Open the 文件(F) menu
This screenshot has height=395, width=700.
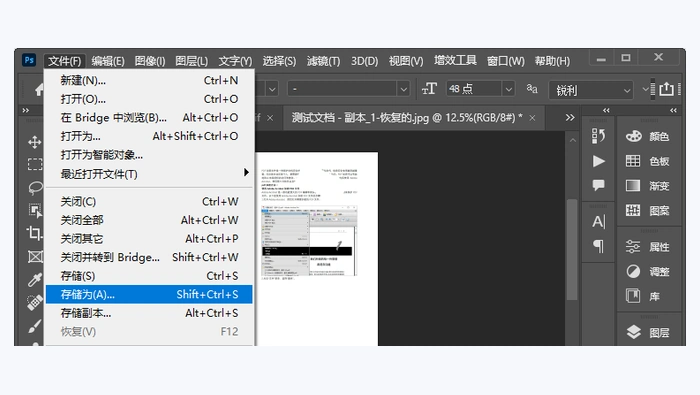65,61
